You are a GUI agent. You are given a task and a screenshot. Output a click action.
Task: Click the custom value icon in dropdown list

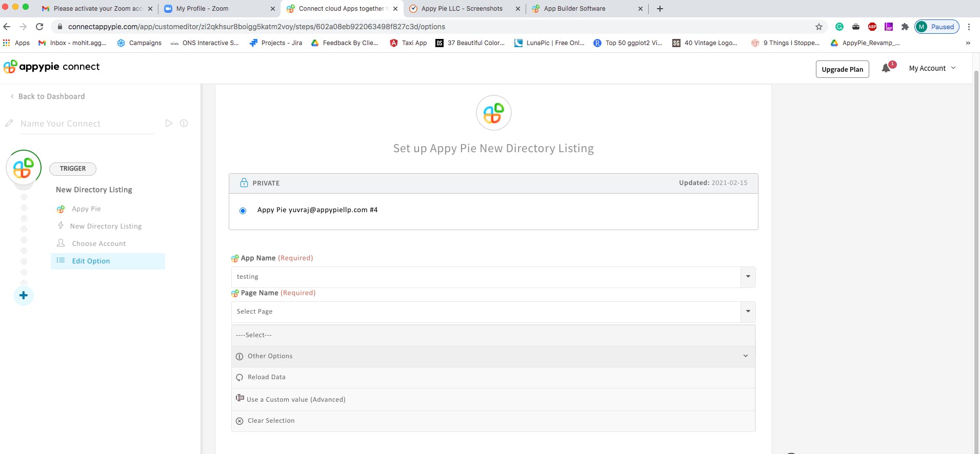click(239, 398)
